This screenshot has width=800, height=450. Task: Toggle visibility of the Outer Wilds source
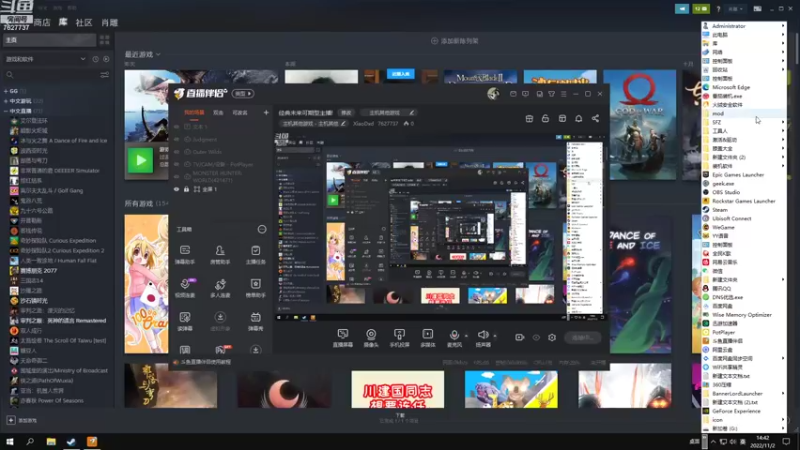coord(177,152)
